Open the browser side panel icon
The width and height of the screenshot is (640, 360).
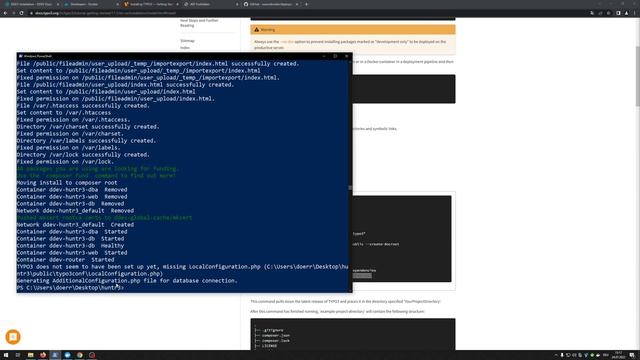618,13
